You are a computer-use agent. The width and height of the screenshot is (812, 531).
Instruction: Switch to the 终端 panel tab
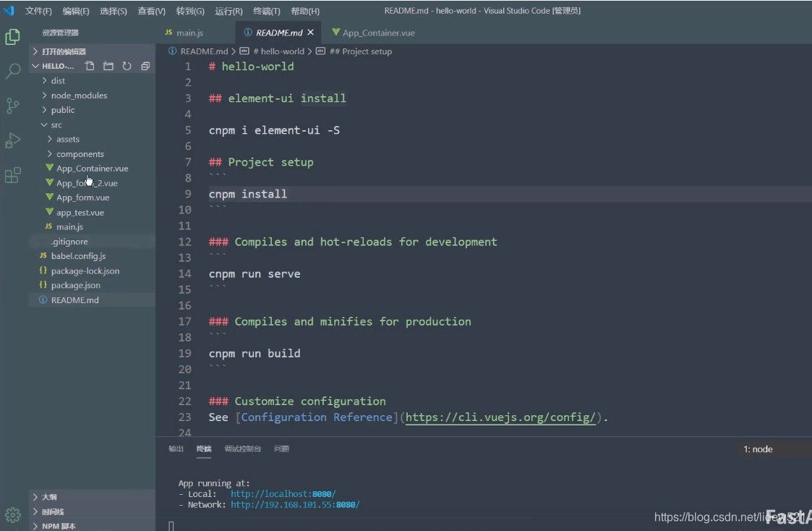(x=204, y=449)
